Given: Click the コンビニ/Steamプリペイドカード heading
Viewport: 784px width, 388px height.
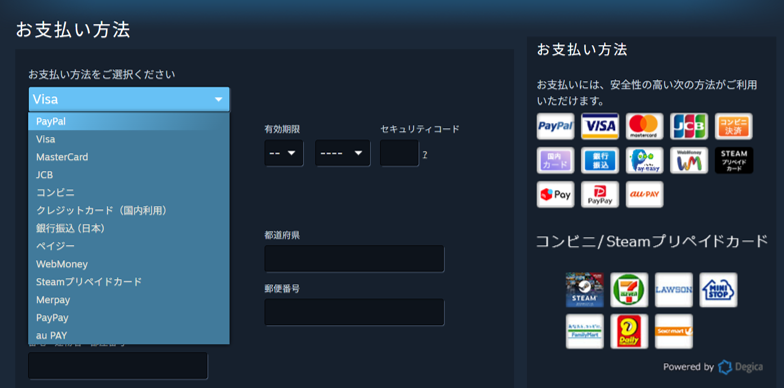Looking at the screenshot, I should (652, 241).
